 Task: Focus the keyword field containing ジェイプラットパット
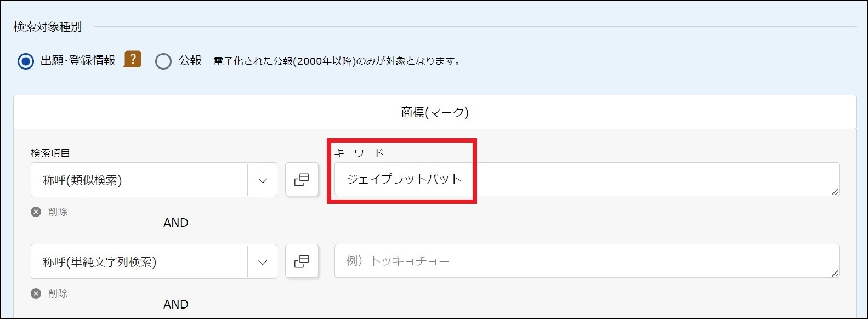click(x=587, y=179)
